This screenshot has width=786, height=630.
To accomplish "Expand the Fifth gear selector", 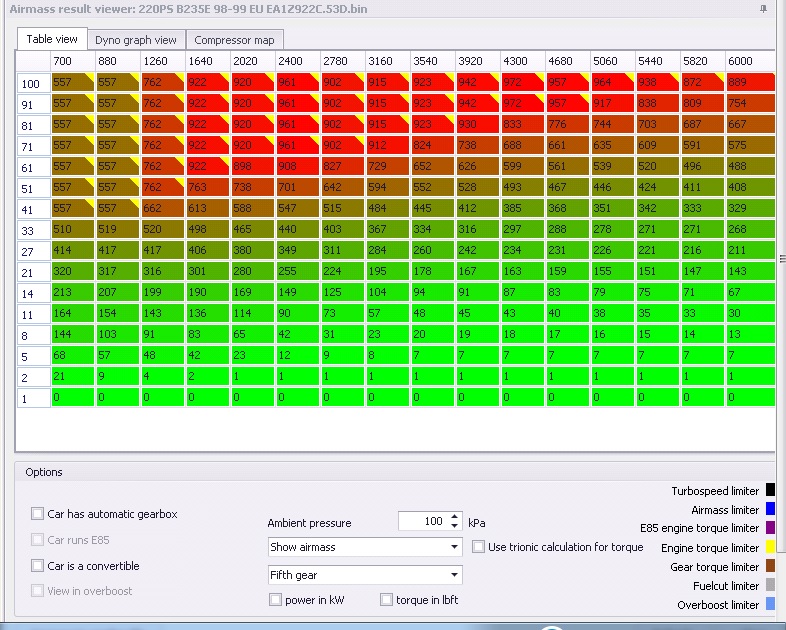I will pyautogui.click(x=365, y=575).
